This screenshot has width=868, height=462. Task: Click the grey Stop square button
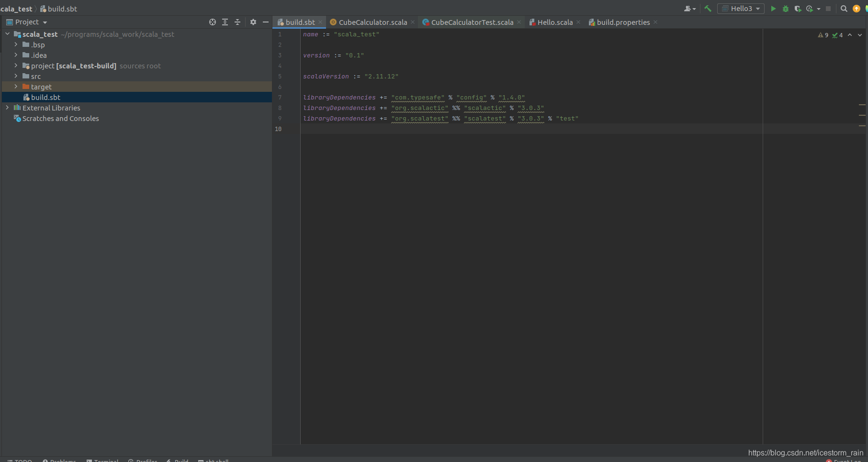[x=828, y=9]
